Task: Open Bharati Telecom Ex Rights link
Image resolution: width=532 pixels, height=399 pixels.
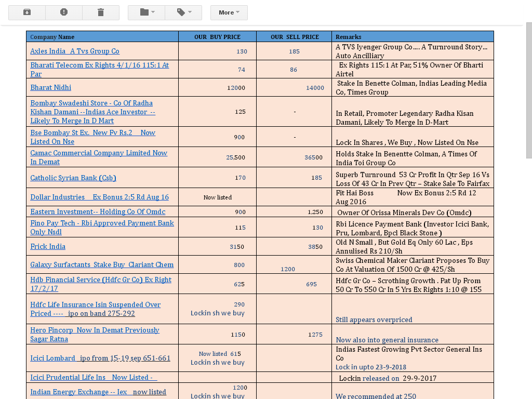Action: point(99,70)
